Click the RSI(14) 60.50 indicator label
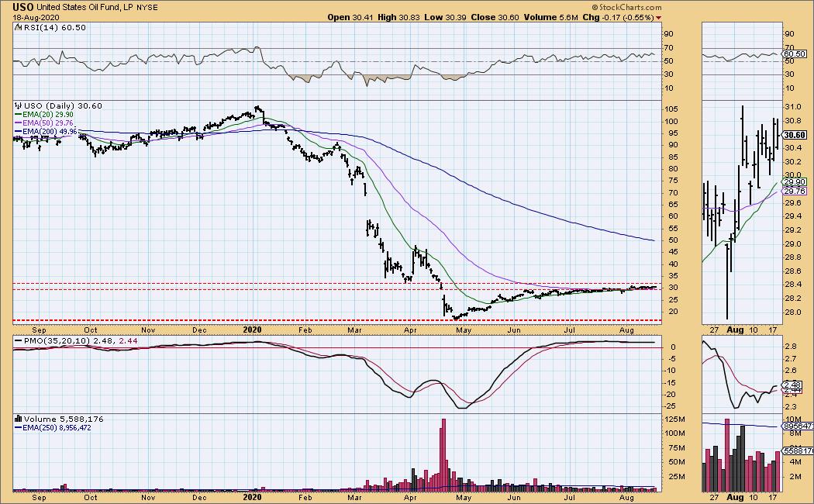 (x=55, y=27)
